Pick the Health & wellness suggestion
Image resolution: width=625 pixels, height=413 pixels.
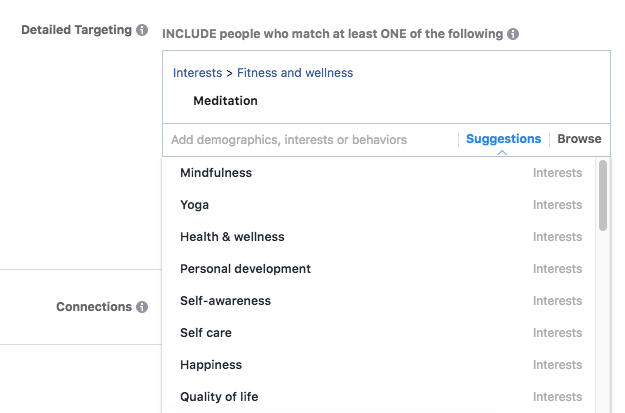(x=232, y=237)
